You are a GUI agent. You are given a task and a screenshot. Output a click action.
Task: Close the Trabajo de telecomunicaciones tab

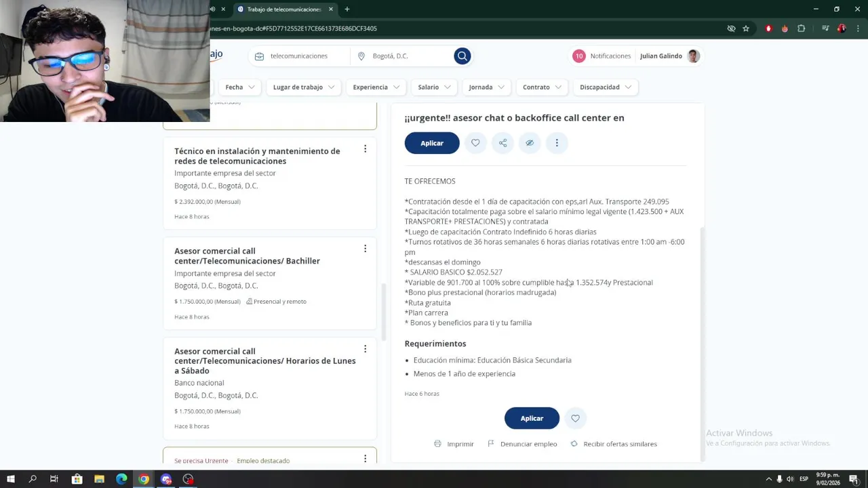331,9
